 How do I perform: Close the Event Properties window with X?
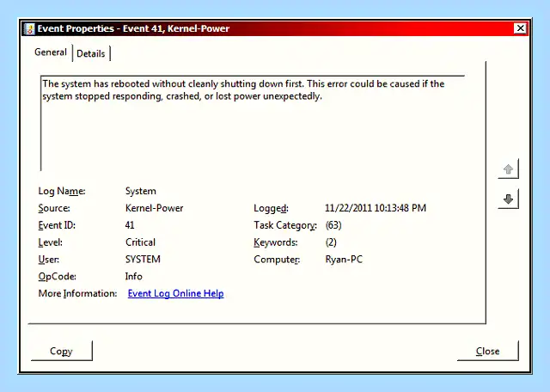pos(520,28)
